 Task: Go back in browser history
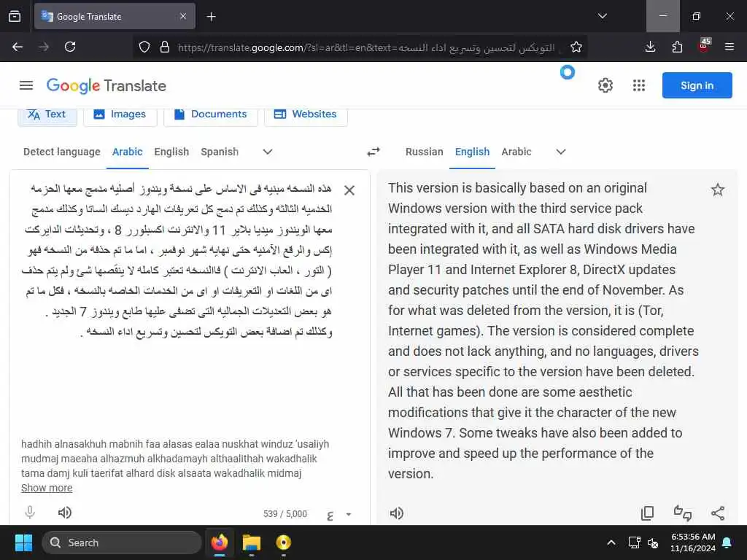tap(18, 47)
